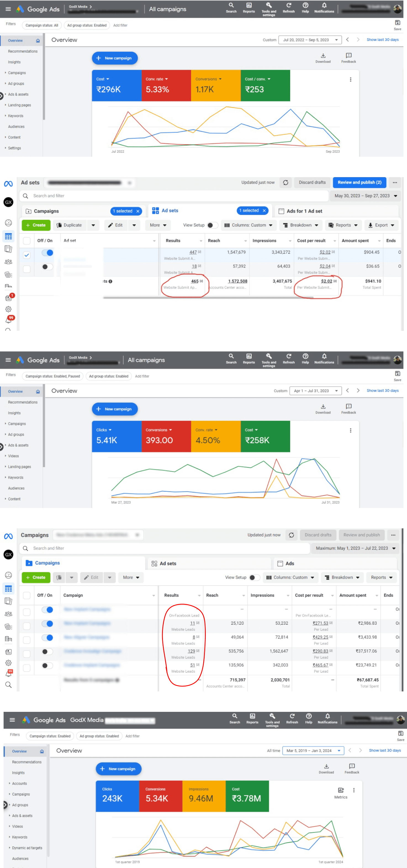The image size is (407, 868).
Task: Expand the arrow next to the Duplicate button
Action: pyautogui.click(x=93, y=225)
